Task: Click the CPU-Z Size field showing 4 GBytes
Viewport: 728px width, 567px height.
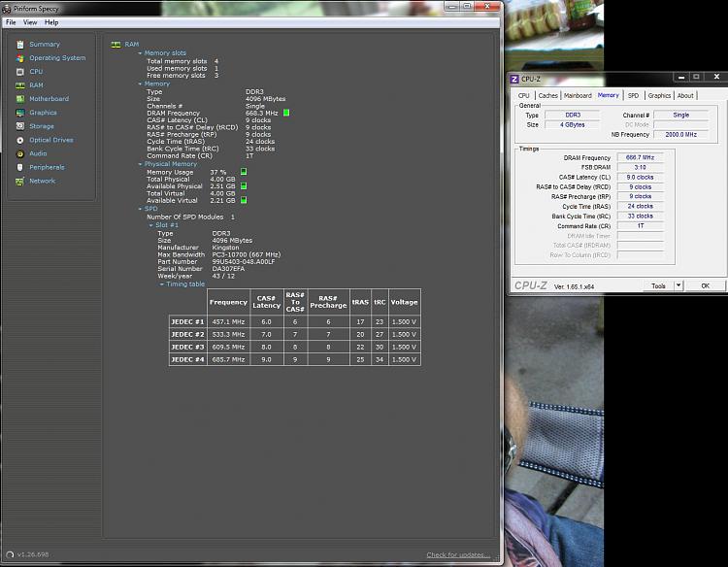Action: point(573,125)
